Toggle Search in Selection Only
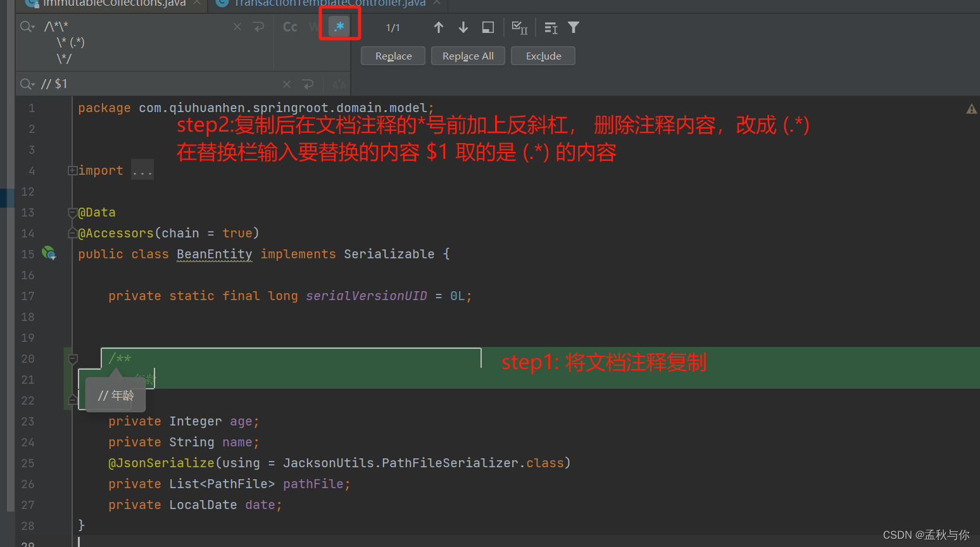The width and height of the screenshot is (980, 547). pos(487,27)
